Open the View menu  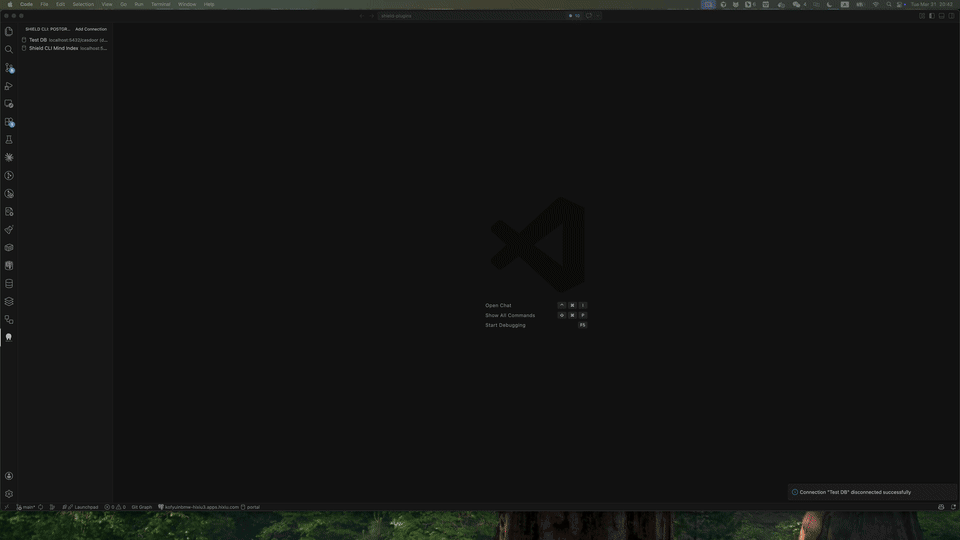coord(107,4)
